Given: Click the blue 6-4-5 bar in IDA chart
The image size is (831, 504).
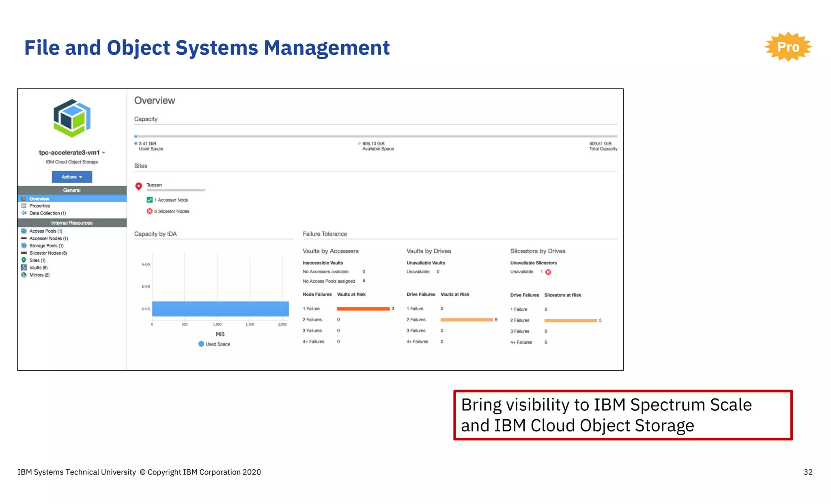Looking at the screenshot, I should [220, 309].
